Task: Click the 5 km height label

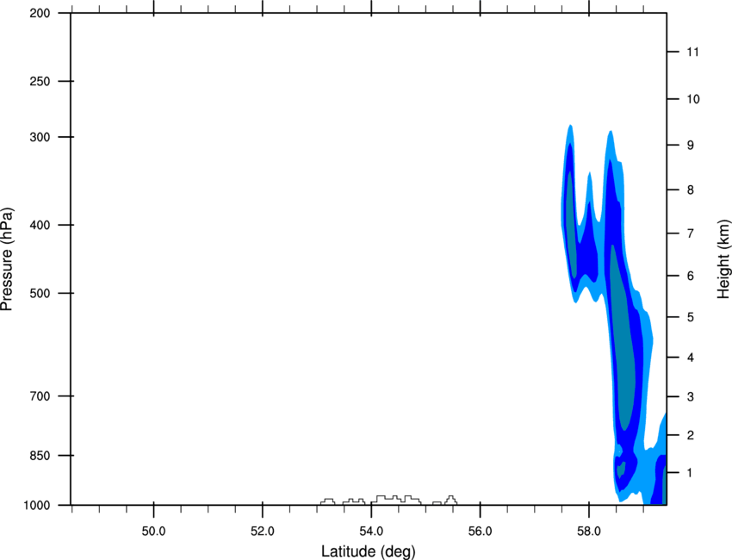Action: click(x=691, y=317)
